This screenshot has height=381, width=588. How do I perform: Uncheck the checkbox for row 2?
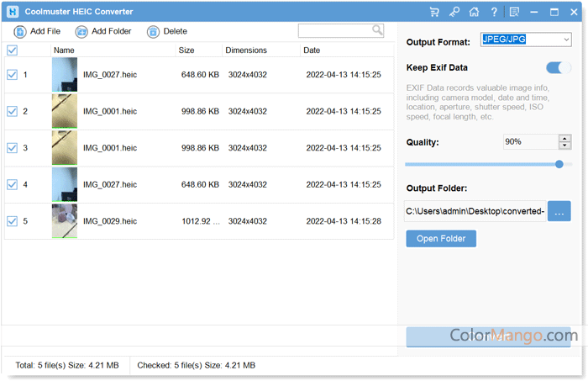pos(12,111)
